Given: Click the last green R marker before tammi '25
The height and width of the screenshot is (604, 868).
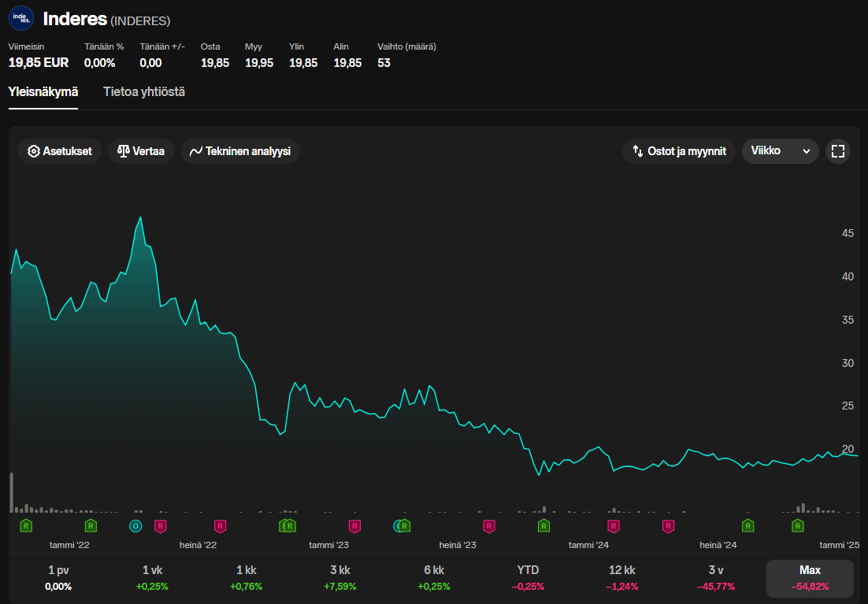Looking at the screenshot, I should pos(798,526).
